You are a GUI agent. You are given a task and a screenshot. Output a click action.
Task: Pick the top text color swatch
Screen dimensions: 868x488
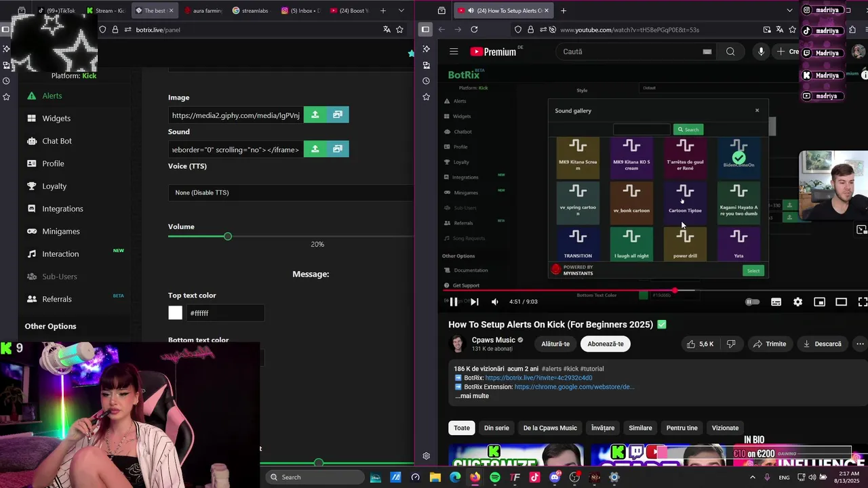[x=176, y=312]
